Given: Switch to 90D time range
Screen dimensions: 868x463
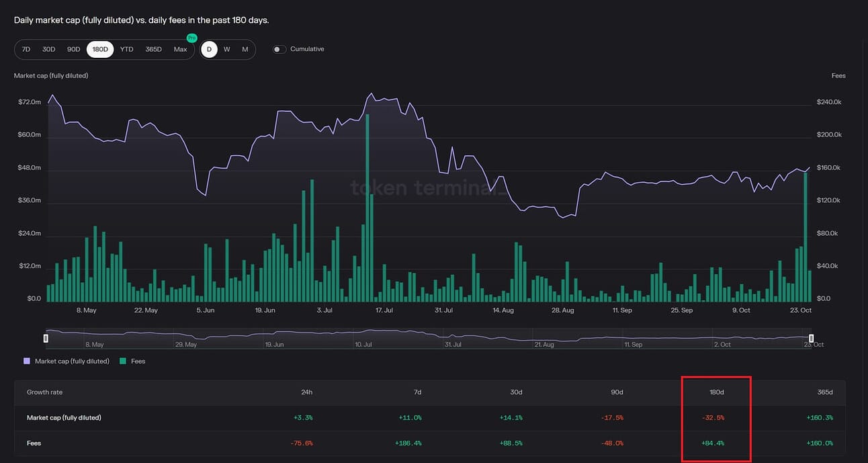Looking at the screenshot, I should tap(73, 49).
